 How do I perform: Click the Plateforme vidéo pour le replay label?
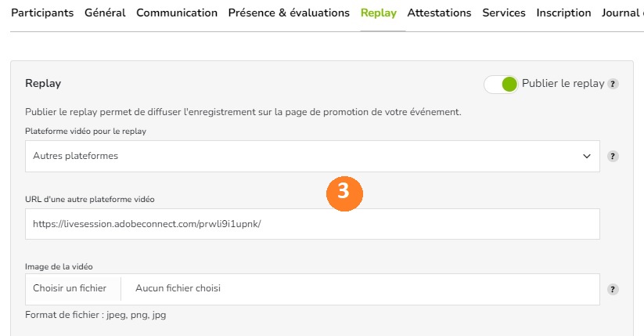pyautogui.click(x=85, y=132)
